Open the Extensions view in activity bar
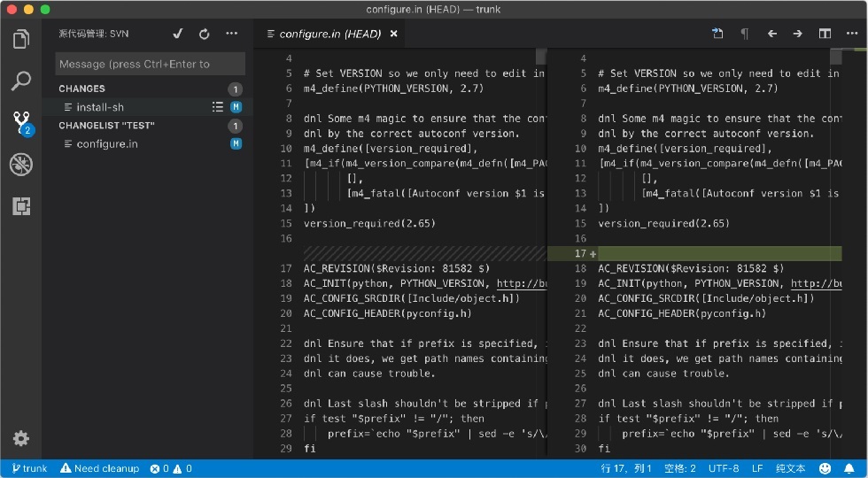This screenshot has width=868, height=478. (21, 206)
